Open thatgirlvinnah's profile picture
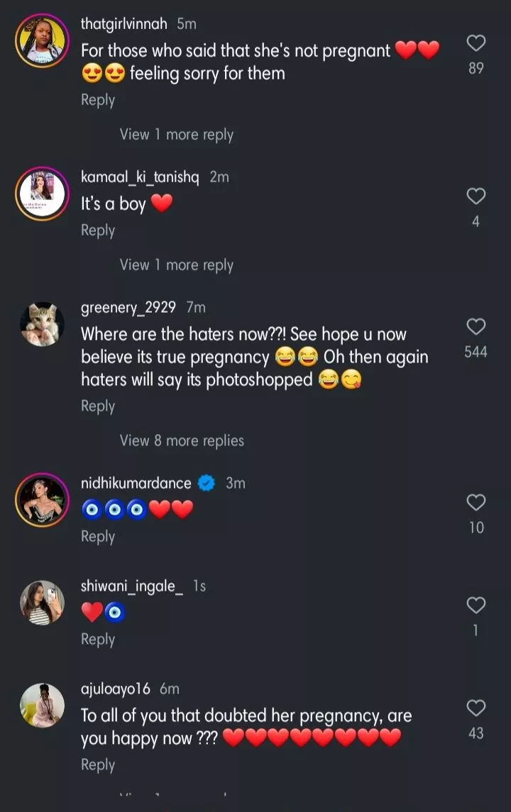Screen dimensions: 511x812 tap(41, 40)
